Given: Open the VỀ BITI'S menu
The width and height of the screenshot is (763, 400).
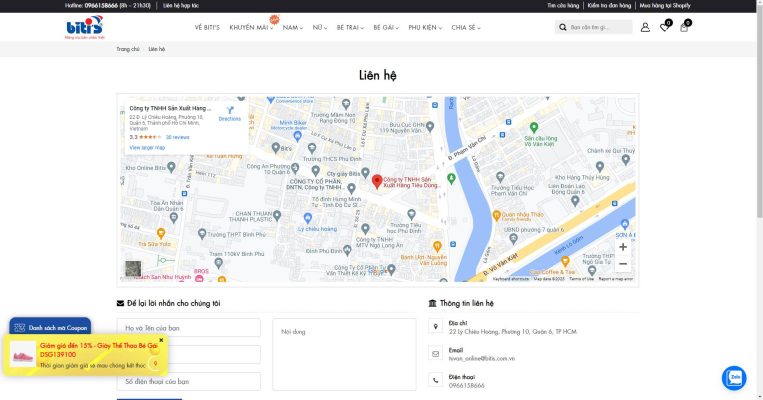Looking at the screenshot, I should click(x=207, y=28).
